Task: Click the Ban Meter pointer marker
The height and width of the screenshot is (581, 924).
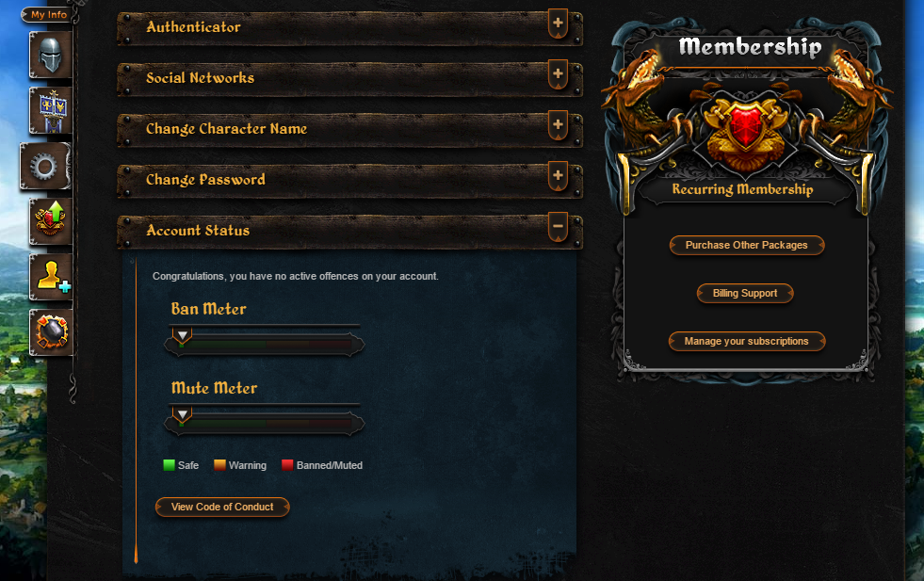Action: tap(182, 336)
